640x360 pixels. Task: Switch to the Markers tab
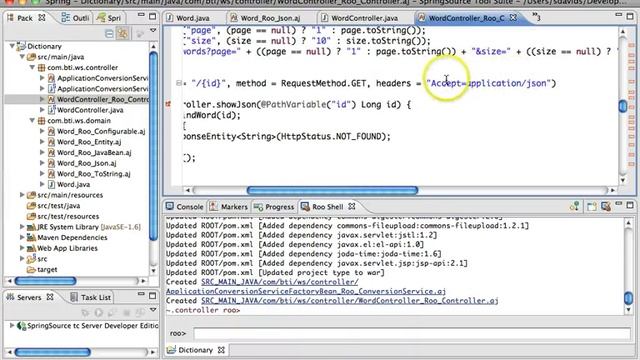(x=229, y=207)
